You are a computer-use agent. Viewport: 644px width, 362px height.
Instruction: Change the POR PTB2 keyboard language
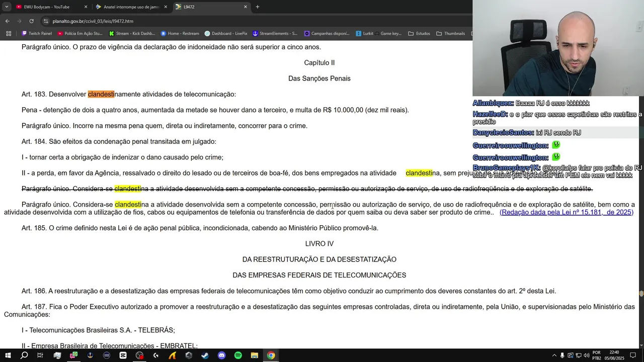[x=597, y=355]
